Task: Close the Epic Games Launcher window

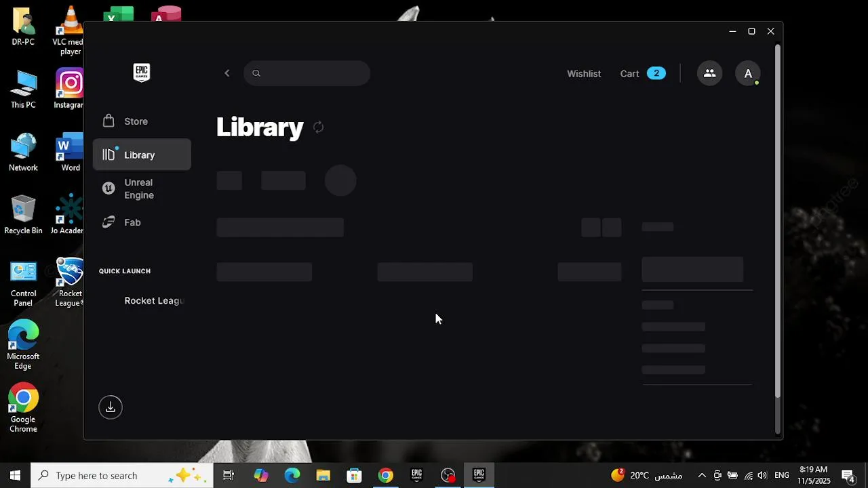Action: [x=770, y=31]
